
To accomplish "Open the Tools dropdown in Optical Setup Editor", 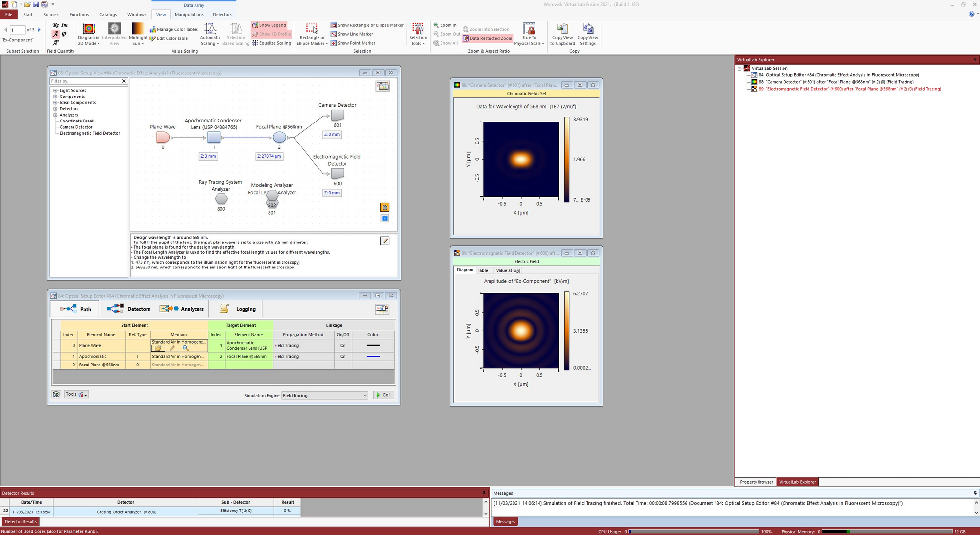I will tap(76, 395).
